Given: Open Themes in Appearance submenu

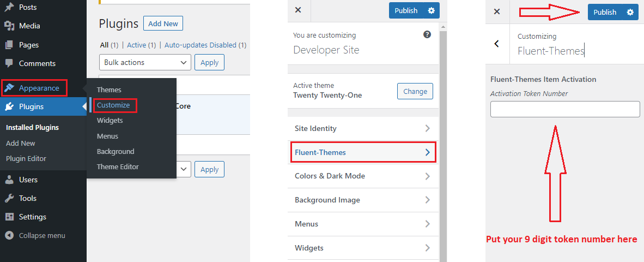Looking at the screenshot, I should coord(109,90).
